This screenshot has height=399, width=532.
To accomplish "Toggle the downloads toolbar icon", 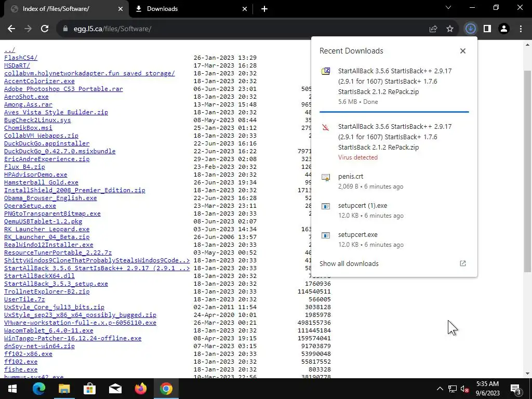I will click(x=470, y=29).
